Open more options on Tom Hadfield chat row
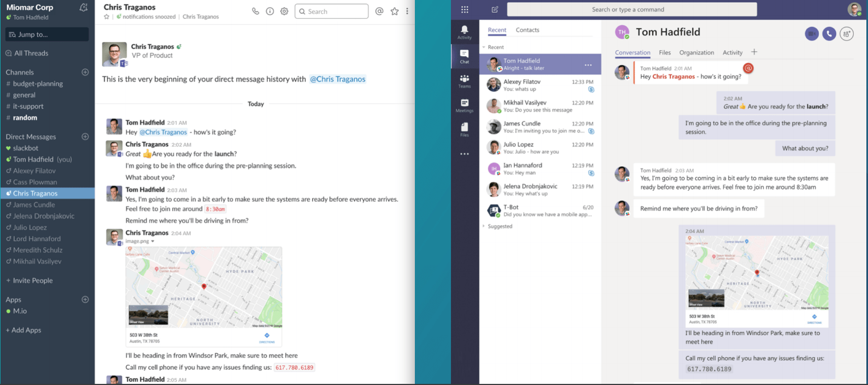The height and width of the screenshot is (385, 868). 588,65
